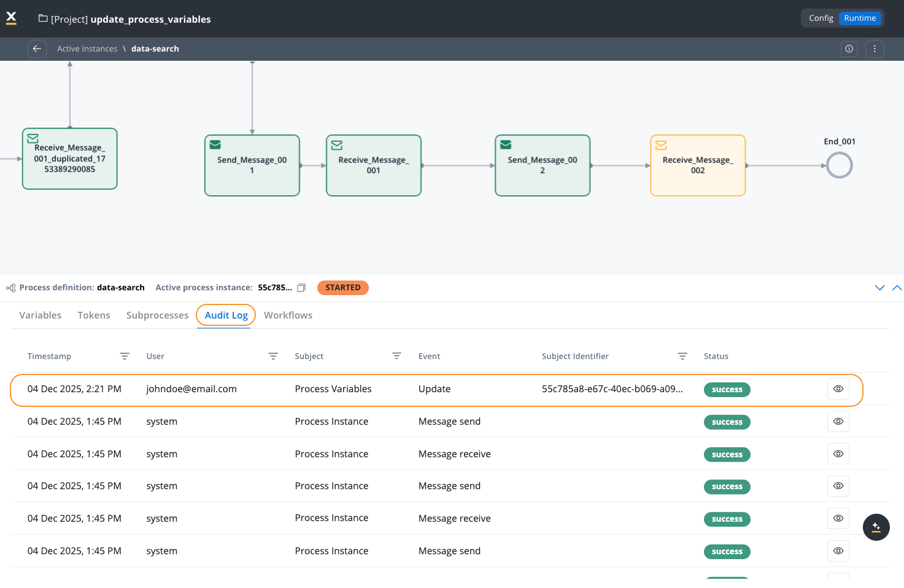Click the FlowX logo icon
Image resolution: width=904 pixels, height=588 pixels.
click(11, 18)
